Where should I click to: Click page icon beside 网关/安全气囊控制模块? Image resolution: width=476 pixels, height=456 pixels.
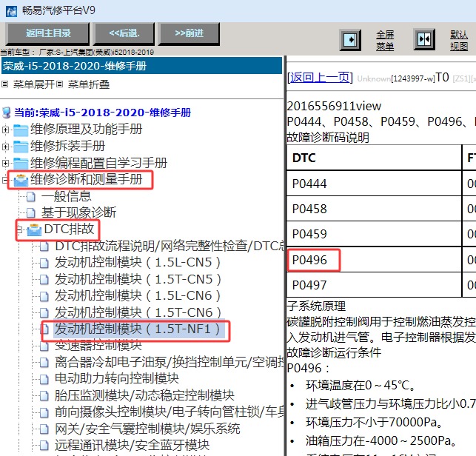click(x=44, y=429)
